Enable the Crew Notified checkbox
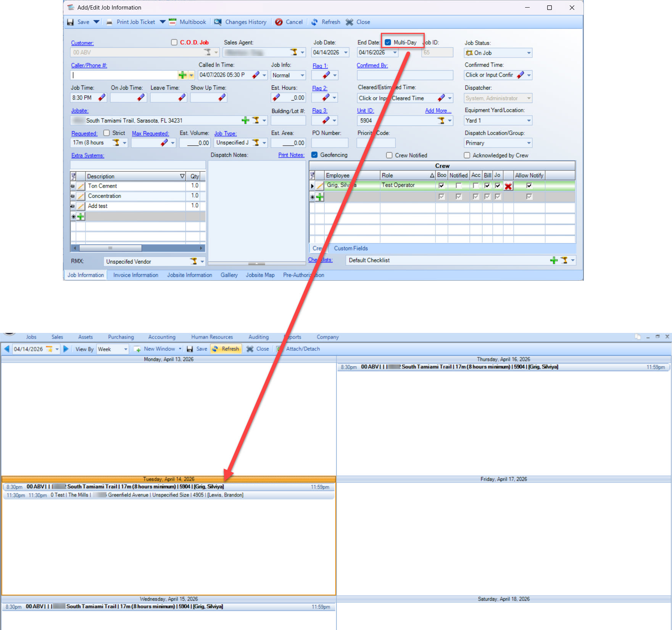The width and height of the screenshot is (672, 630). coord(389,155)
